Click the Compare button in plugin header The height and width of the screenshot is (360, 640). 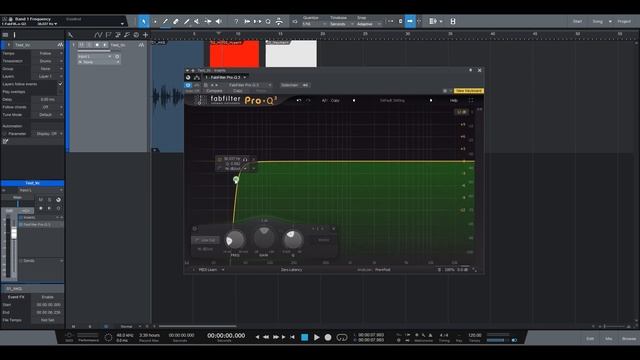pyautogui.click(x=214, y=91)
